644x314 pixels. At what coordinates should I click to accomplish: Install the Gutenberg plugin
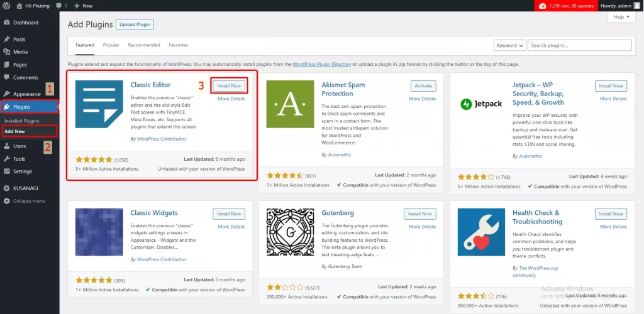pos(419,214)
